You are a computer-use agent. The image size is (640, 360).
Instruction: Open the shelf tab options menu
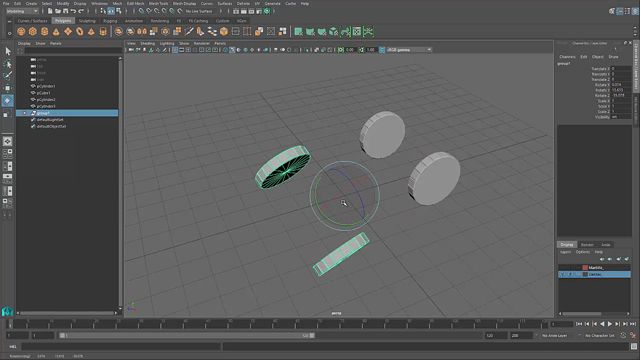9,22
